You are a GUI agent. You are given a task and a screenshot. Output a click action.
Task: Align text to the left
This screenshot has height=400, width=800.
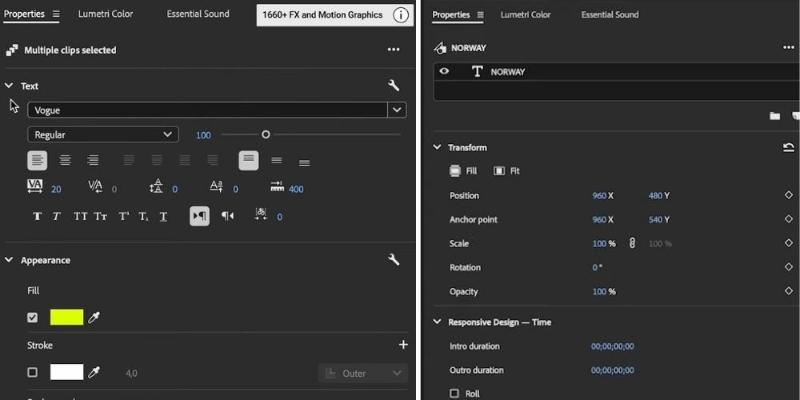coord(37,160)
